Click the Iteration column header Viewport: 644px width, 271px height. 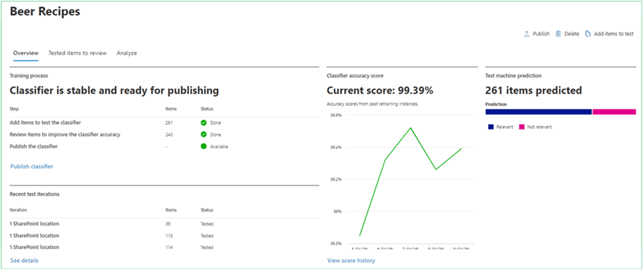click(18, 210)
